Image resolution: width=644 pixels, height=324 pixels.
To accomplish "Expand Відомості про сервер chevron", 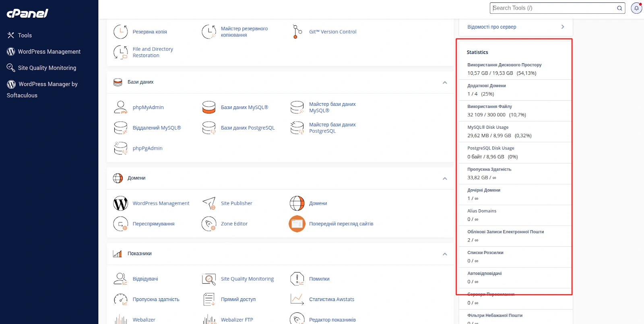I will (562, 27).
